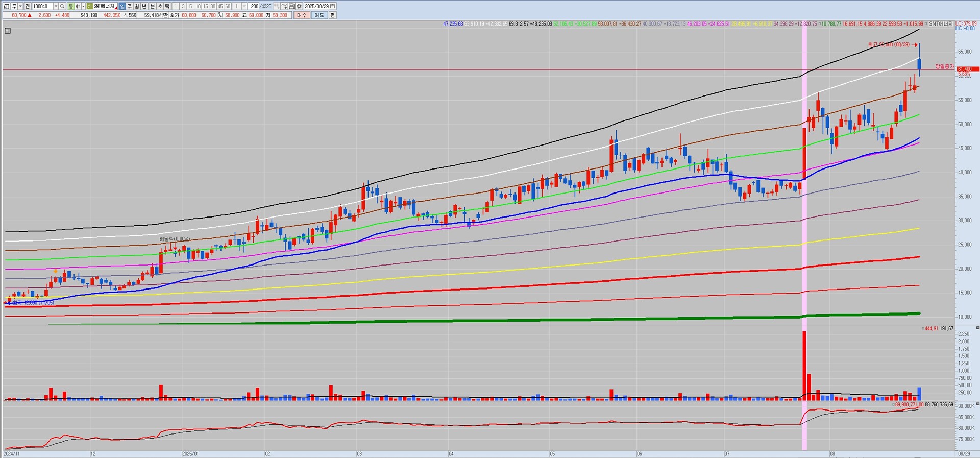Screen dimensions: 980x458
Task: Expand the stock code 100840 dropdown
Action: point(55,6)
